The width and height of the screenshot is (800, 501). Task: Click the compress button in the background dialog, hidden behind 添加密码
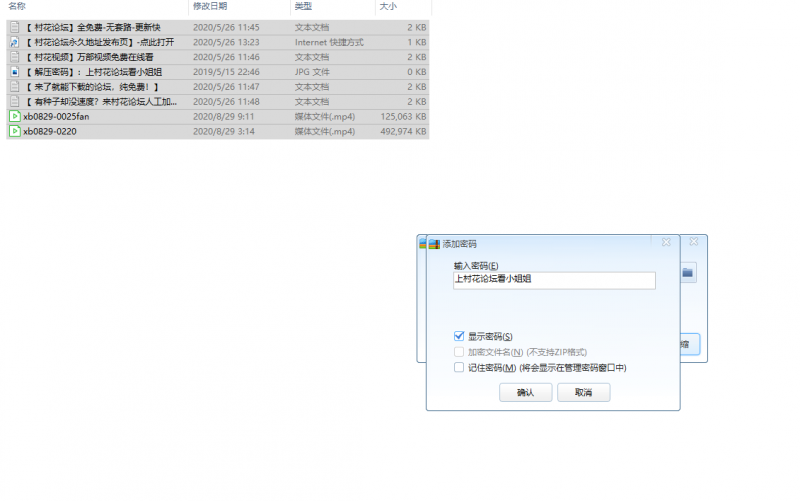(x=689, y=344)
